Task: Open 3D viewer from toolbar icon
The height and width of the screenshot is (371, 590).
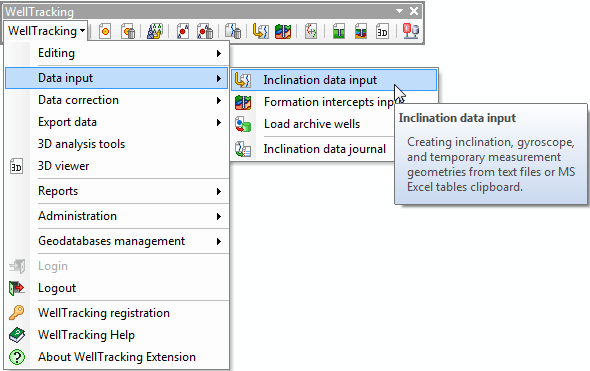Action: point(382,32)
